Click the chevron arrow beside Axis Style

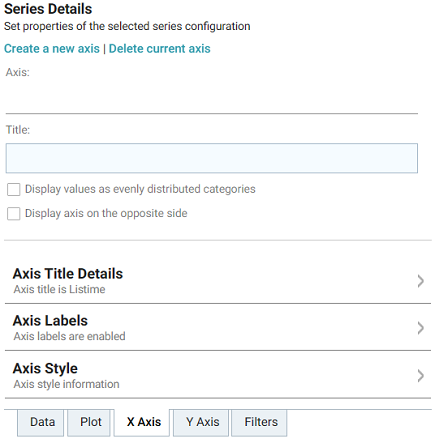point(421,376)
